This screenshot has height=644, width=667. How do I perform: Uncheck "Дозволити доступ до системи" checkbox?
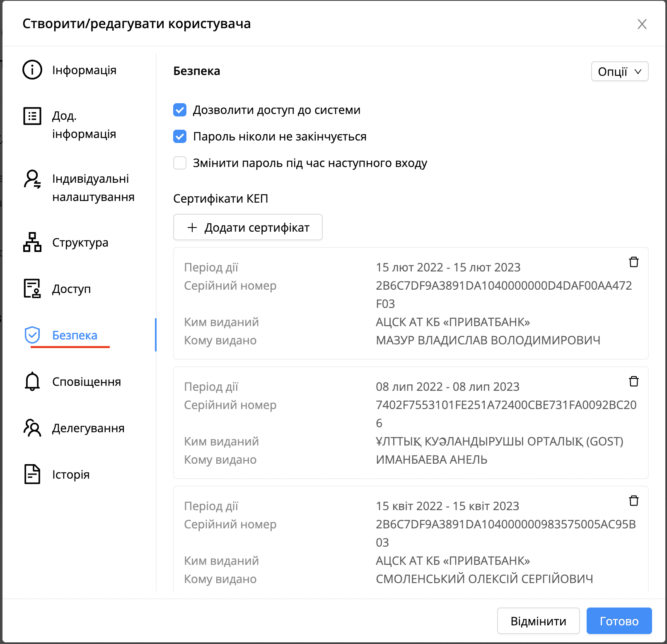[x=180, y=110]
